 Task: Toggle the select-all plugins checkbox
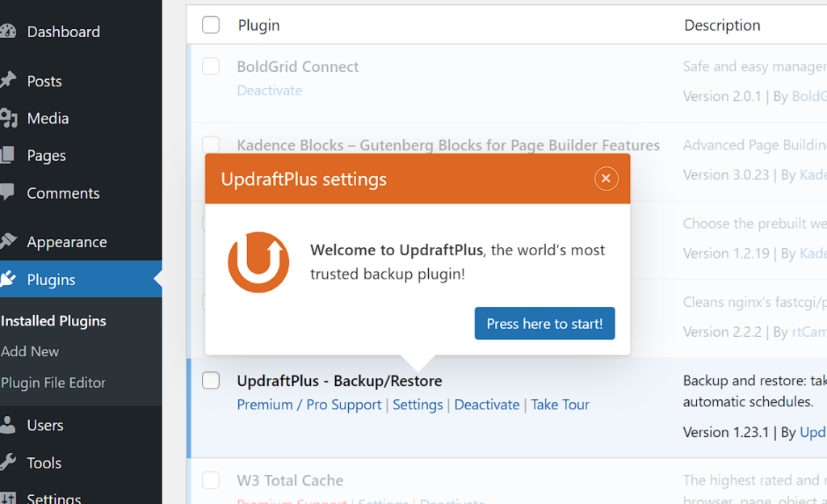click(211, 25)
